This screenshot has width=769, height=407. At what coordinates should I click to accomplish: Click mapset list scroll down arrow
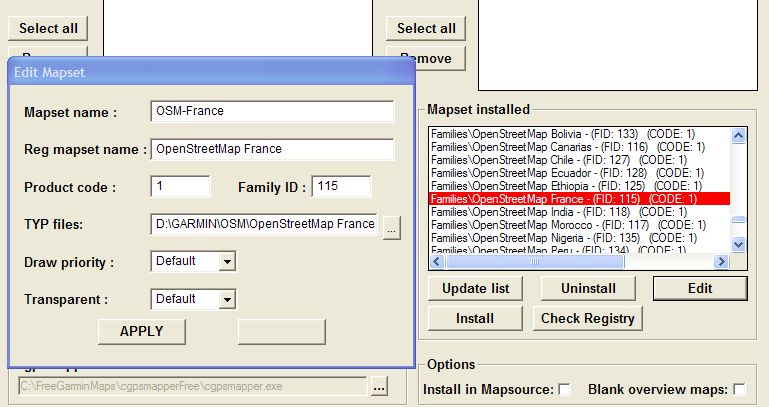point(739,244)
